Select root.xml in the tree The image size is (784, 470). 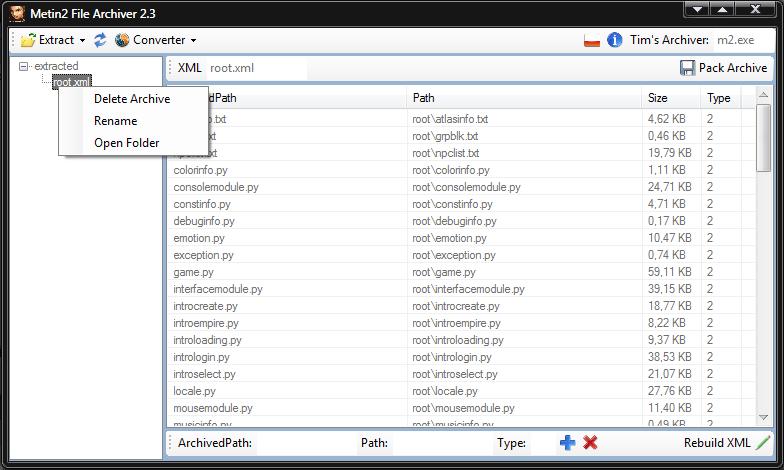tap(72, 82)
